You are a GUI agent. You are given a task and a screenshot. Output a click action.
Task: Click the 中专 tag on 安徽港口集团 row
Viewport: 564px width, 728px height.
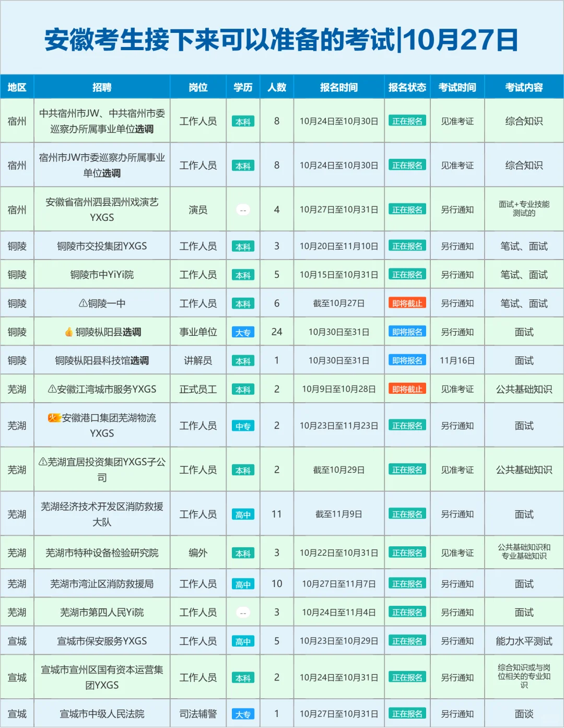243,425
